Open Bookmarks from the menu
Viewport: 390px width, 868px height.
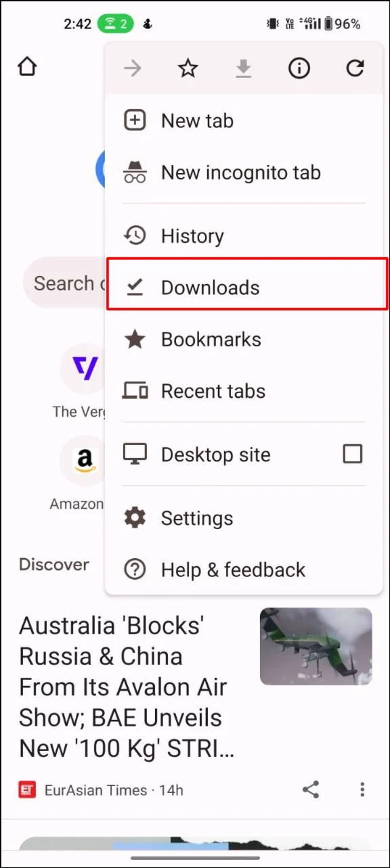pyautogui.click(x=244, y=340)
